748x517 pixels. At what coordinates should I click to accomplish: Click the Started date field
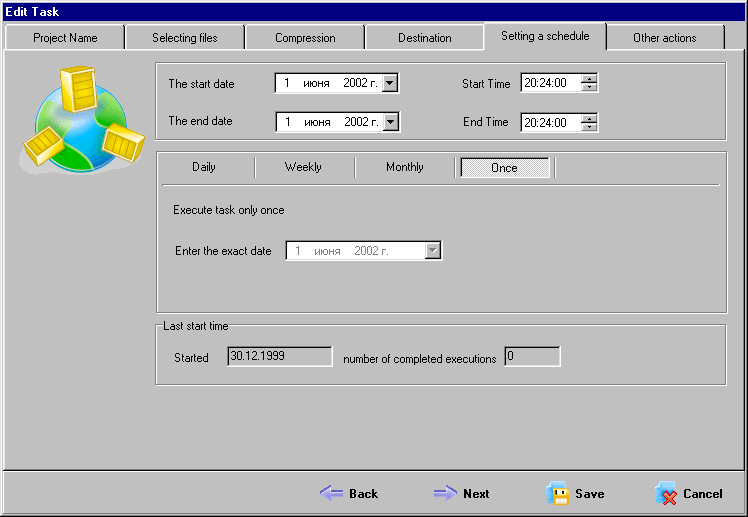pyautogui.click(x=280, y=356)
